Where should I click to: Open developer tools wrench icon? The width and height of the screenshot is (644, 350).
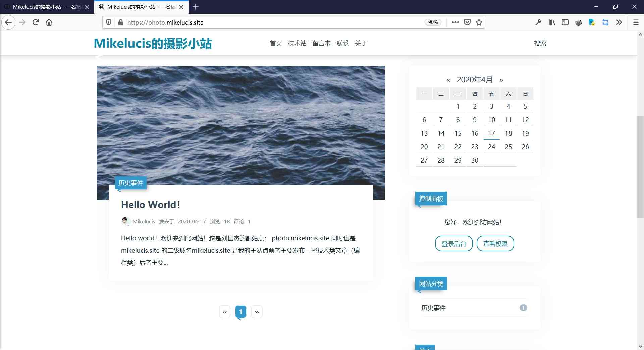coord(538,23)
